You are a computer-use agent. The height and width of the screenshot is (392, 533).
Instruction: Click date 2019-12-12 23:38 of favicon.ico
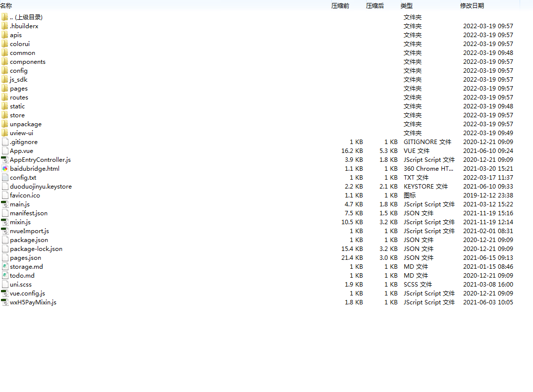tap(488, 196)
